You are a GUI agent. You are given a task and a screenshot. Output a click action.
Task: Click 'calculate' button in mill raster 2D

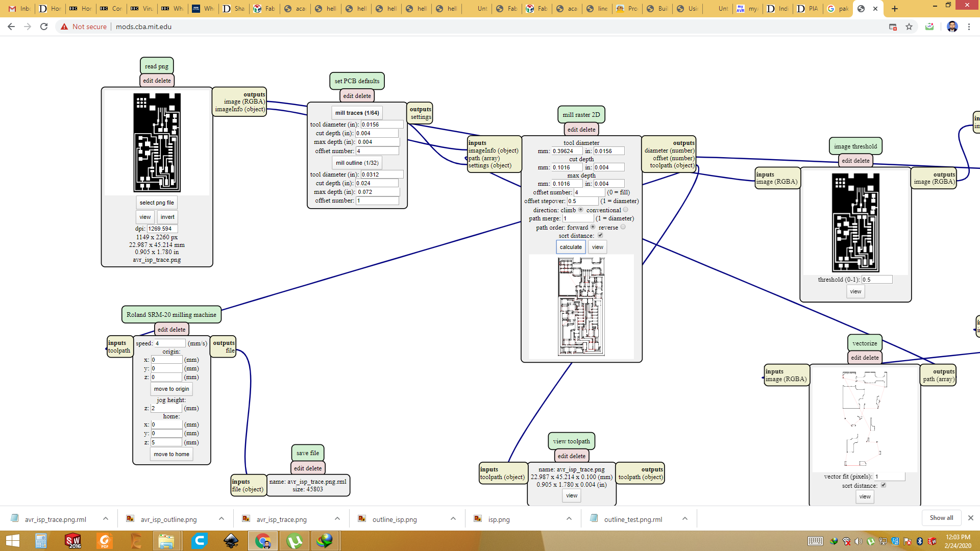[x=570, y=246]
